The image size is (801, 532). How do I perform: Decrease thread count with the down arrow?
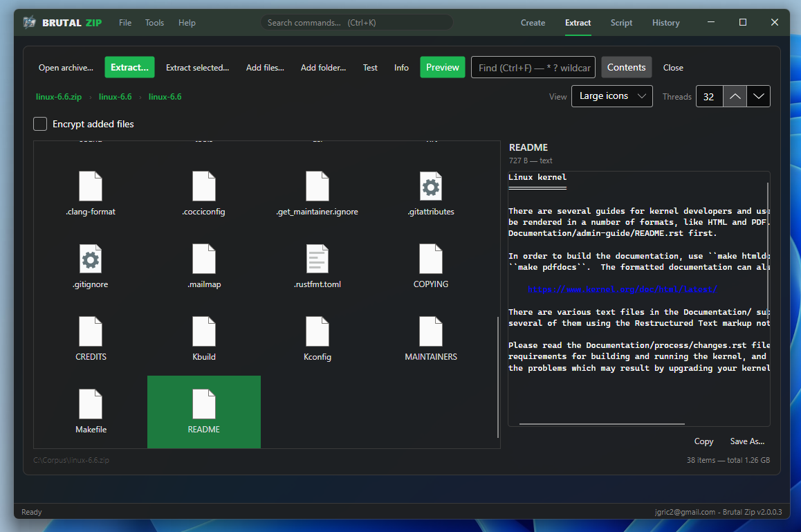point(759,96)
